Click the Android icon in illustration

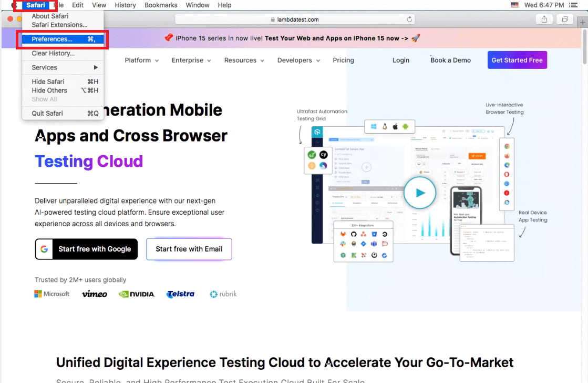(x=405, y=127)
